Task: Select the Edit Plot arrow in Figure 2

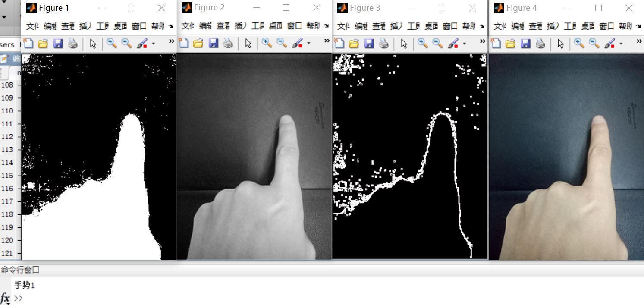Action: (248, 43)
